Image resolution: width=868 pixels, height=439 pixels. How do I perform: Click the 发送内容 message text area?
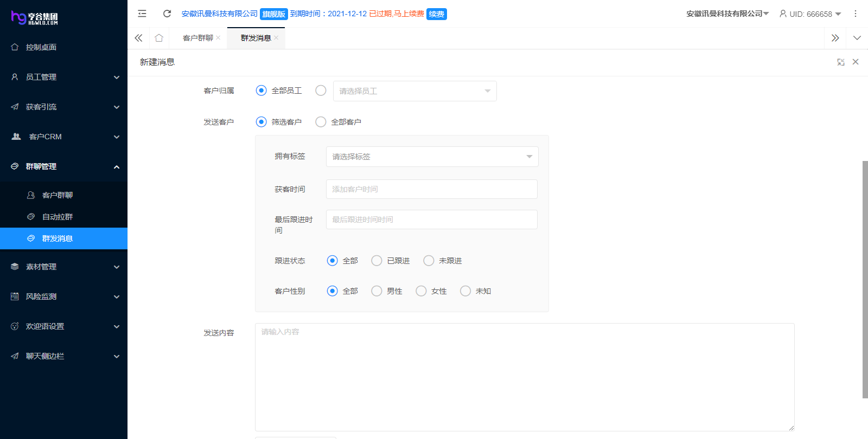(524, 377)
